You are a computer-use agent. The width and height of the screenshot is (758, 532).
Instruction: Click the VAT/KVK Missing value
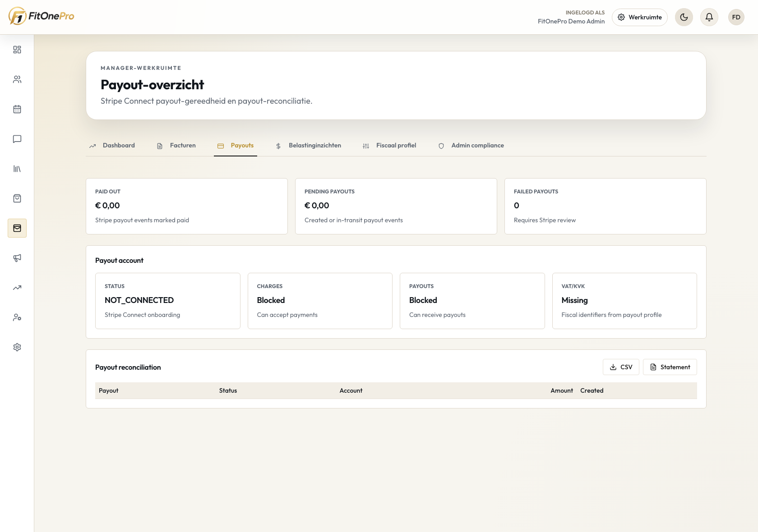click(574, 300)
